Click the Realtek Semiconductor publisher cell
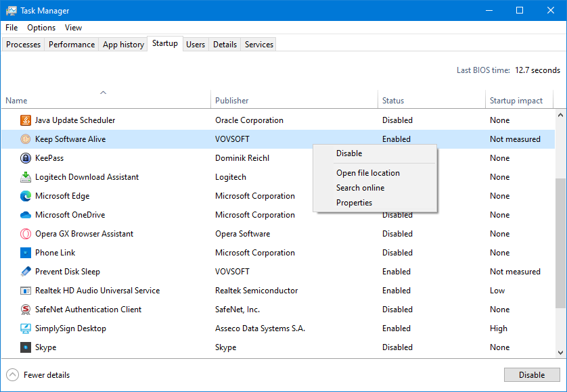Screen dimensions: 567x392 click(x=256, y=291)
